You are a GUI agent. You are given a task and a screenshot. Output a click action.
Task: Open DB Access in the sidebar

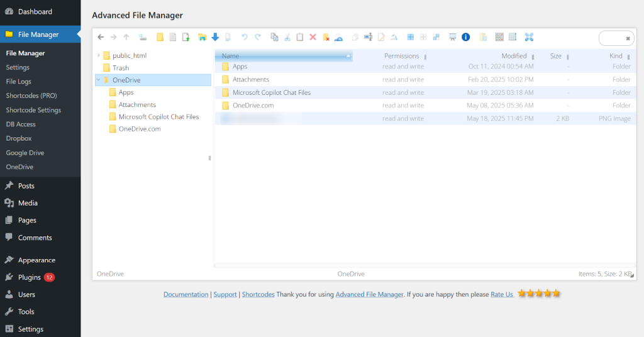pos(21,124)
